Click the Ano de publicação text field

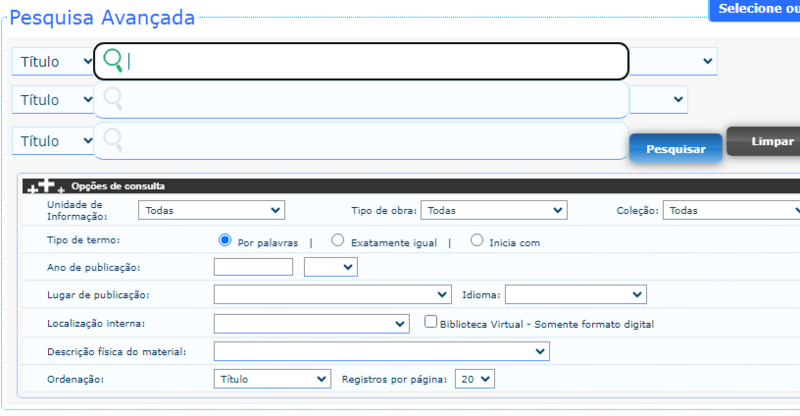pyautogui.click(x=253, y=267)
